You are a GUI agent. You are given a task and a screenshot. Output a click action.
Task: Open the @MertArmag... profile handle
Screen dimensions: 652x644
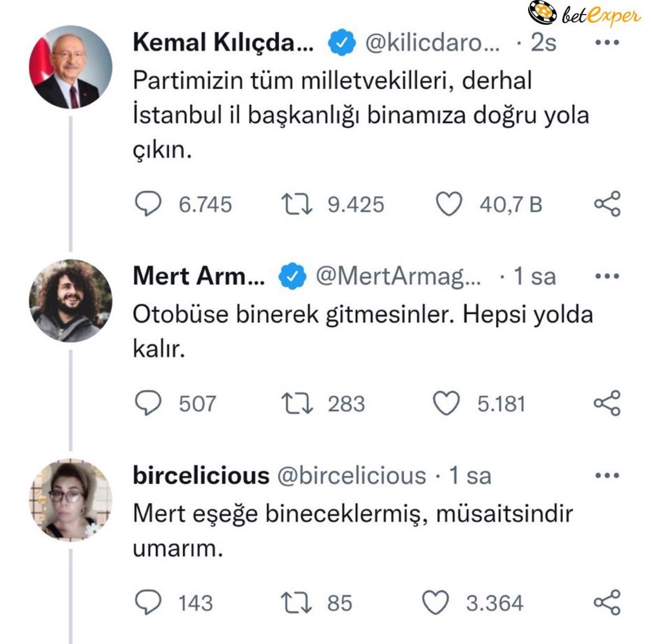[398, 276]
